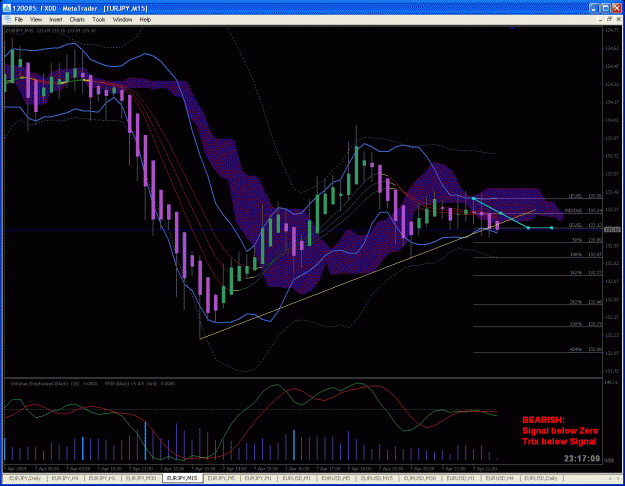This screenshot has height=486, width=625.
Task: Click the 162% Fibonacci level label
Action: (576, 273)
